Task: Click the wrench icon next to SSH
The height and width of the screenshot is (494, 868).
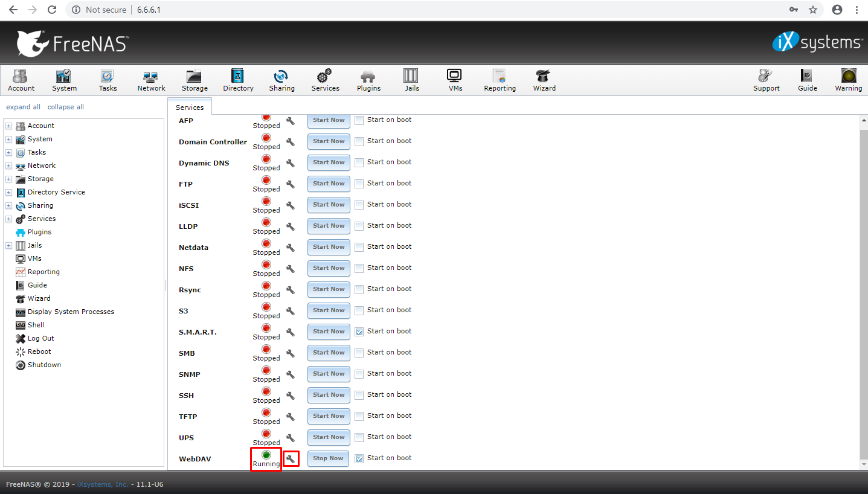Action: [291, 395]
